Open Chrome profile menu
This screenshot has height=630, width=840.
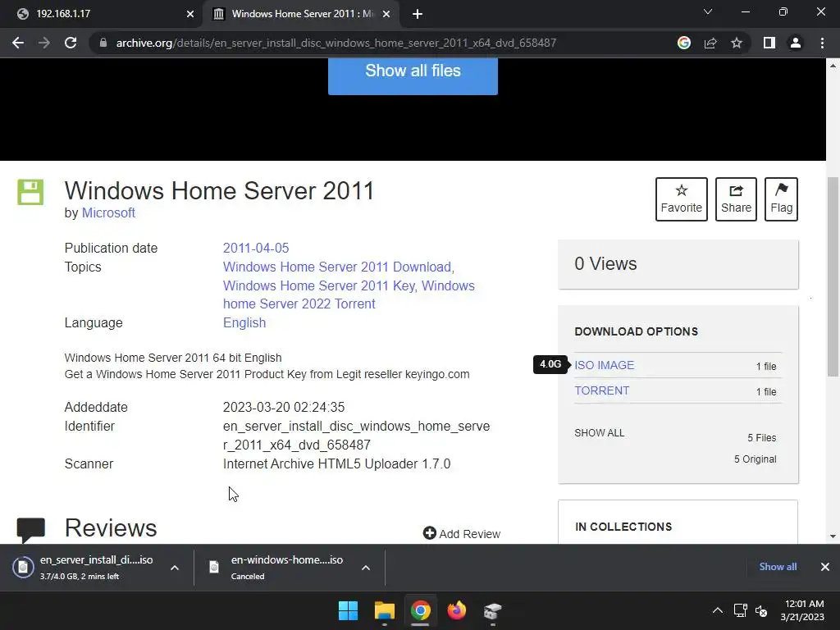(x=796, y=43)
